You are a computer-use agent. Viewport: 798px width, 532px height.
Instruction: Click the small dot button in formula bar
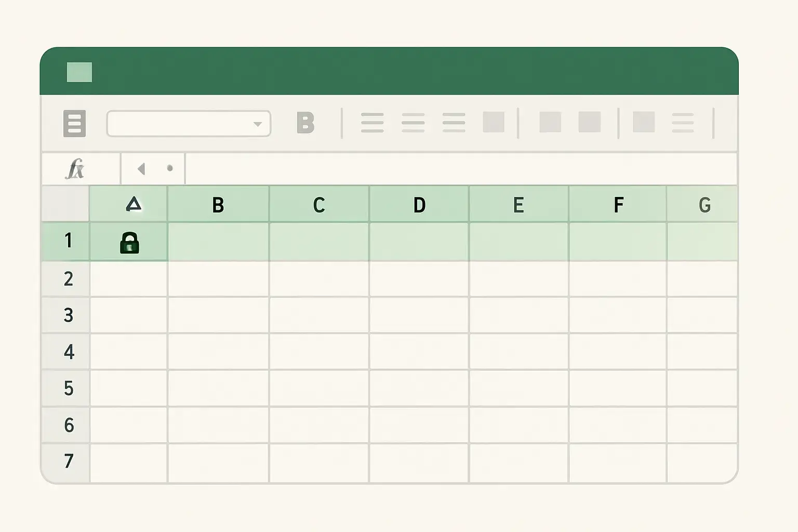coord(170,168)
